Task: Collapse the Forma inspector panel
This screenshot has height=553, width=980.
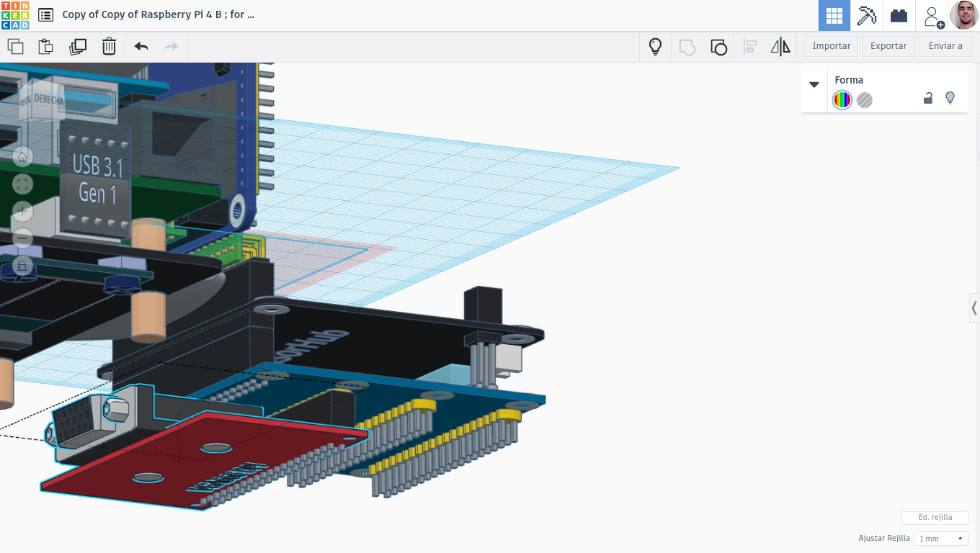Action: (x=814, y=84)
